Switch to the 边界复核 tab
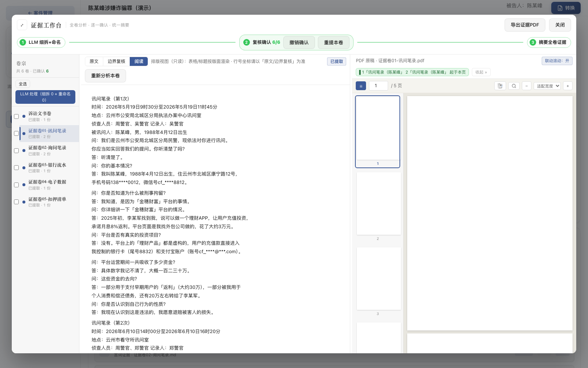Screen dimensions: 588x368 [116, 61]
